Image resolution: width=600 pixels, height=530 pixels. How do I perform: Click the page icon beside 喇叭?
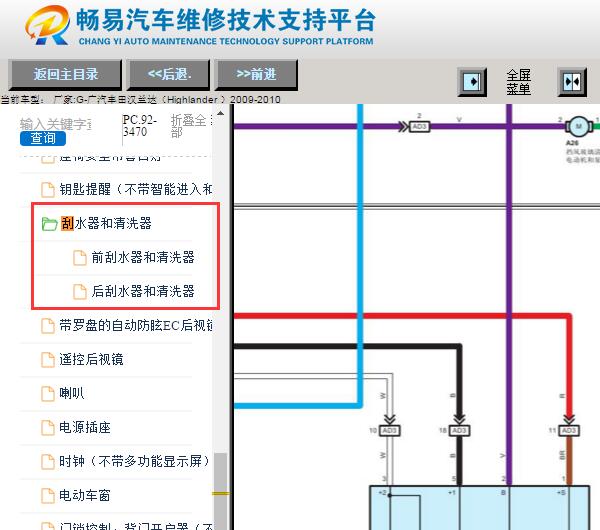[x=48, y=394]
